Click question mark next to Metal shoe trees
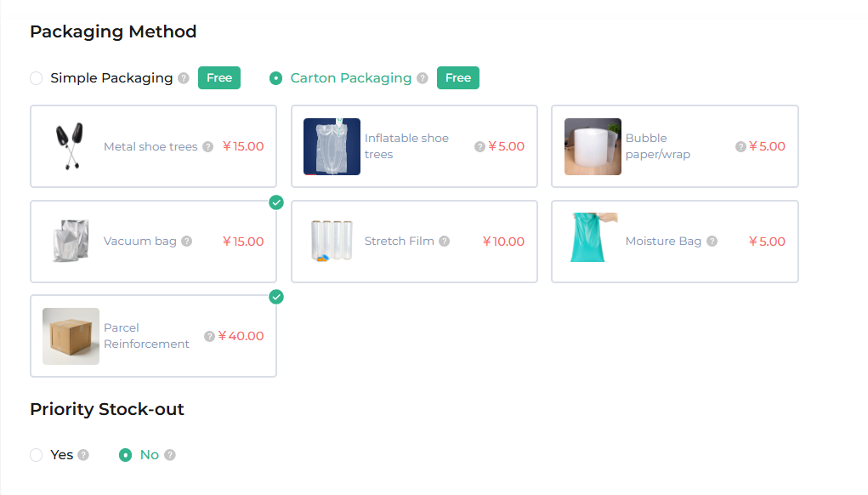The image size is (868, 495). coord(207,147)
